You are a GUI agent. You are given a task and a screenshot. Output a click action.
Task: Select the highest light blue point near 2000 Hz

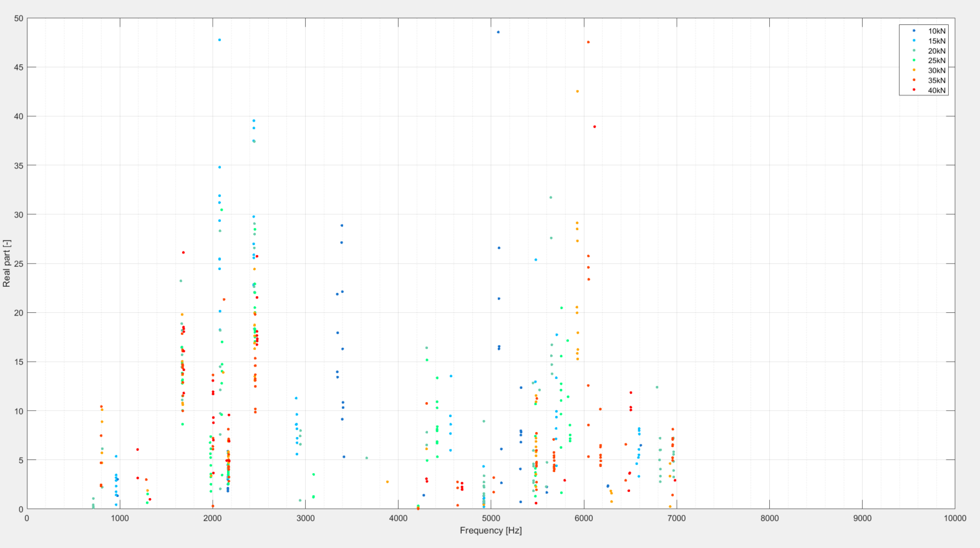pos(219,40)
